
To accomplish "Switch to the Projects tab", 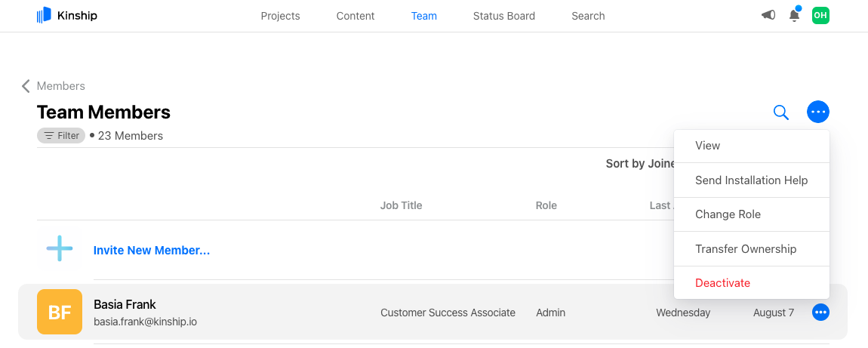I will click(x=280, y=16).
